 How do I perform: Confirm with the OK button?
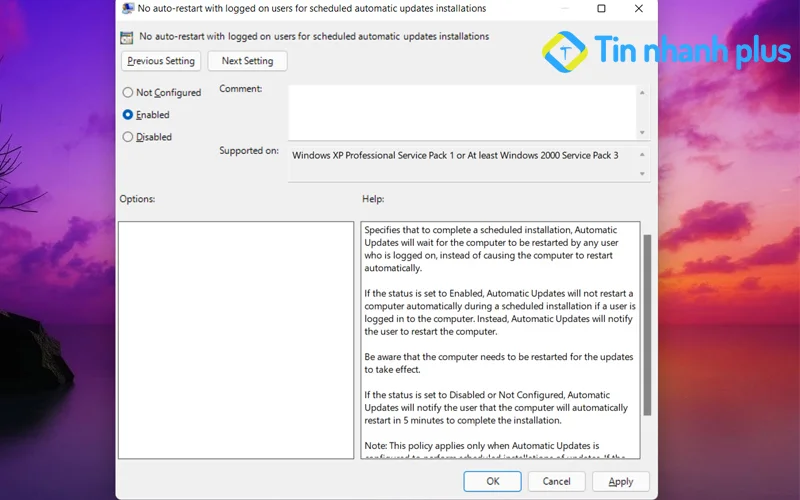[492, 481]
